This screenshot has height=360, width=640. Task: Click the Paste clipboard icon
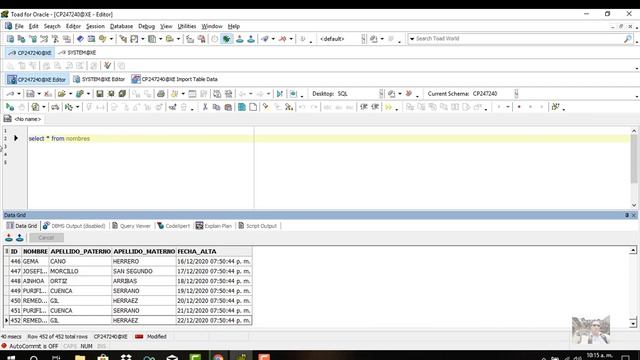(228, 107)
